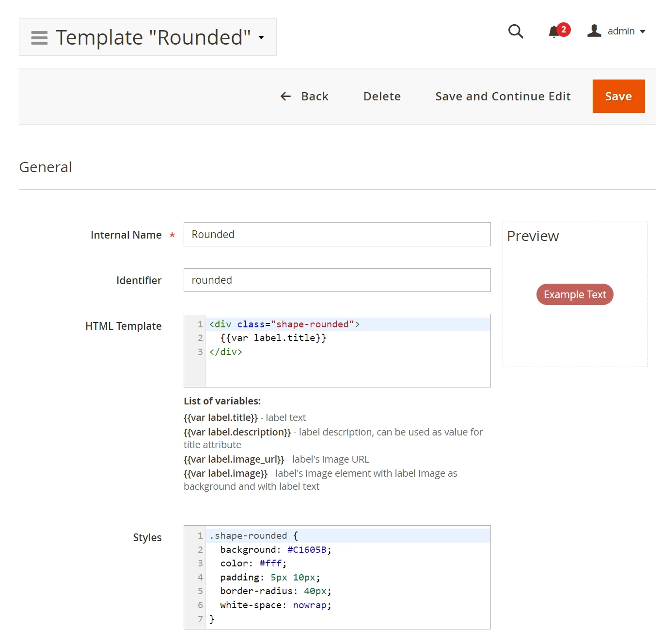Viewport: 662px width, 644px height.
Task: Click the div class line in HTML Template
Action: pos(284,324)
